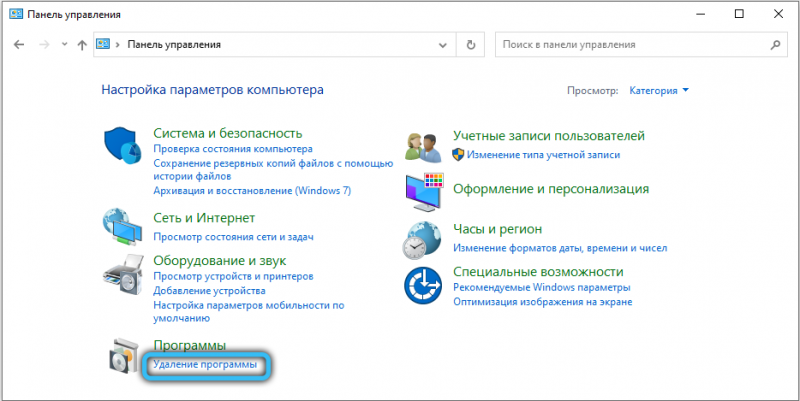Click Добавление устройства link
This screenshot has height=401, width=800.
tap(209, 291)
